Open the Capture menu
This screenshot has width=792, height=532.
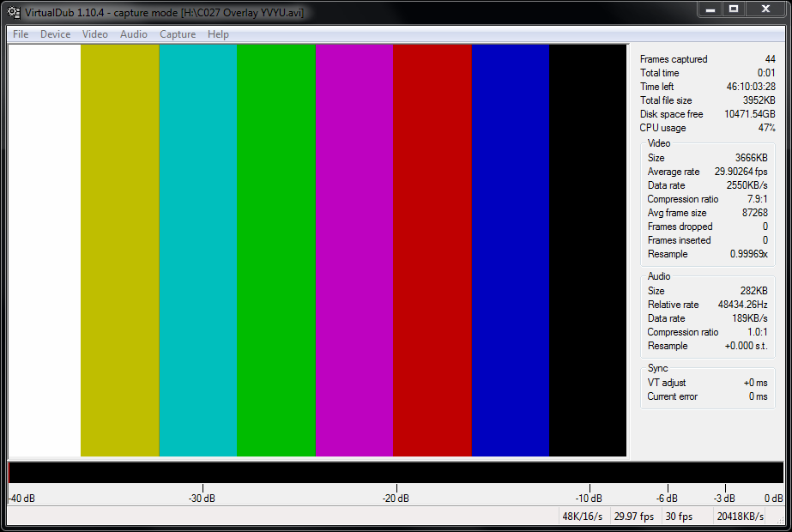click(x=178, y=33)
